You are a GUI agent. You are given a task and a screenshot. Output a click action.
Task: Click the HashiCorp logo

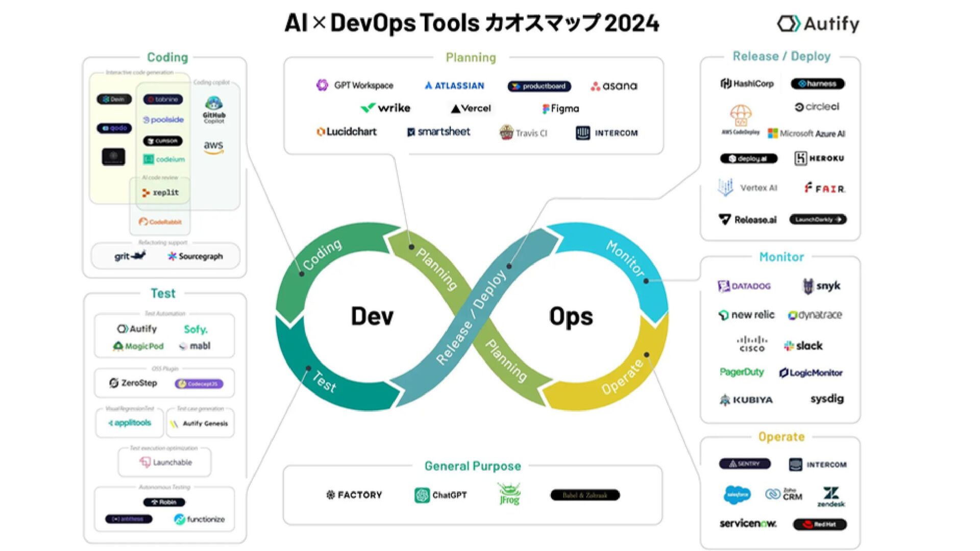click(747, 83)
